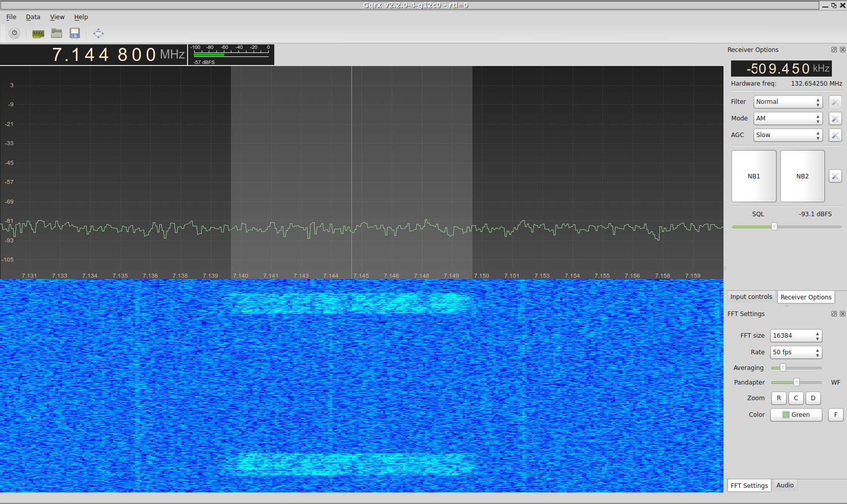The width and height of the screenshot is (847, 504).
Task: Open the AGC settings icon beside AGC
Action: (x=835, y=135)
